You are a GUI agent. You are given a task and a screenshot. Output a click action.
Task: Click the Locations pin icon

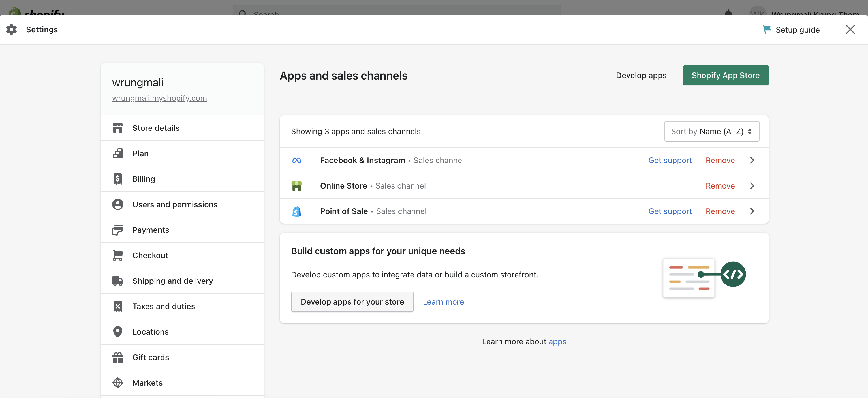pos(117,331)
